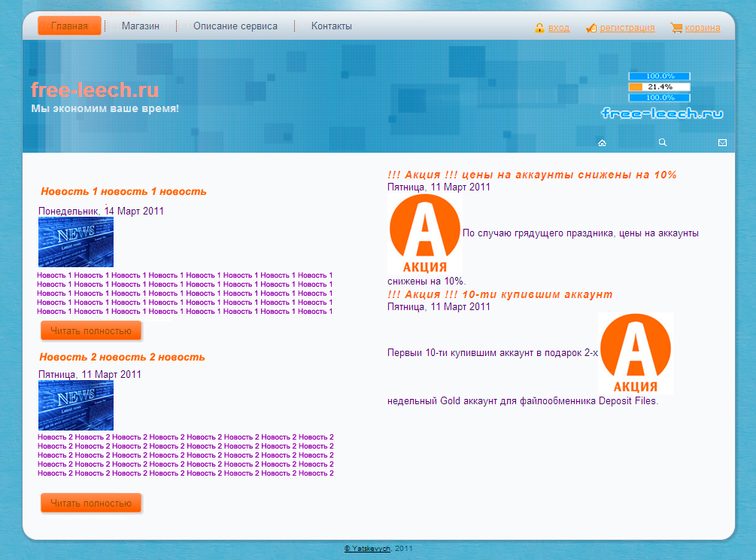Click the registration icon beside регистрация

[x=591, y=28]
